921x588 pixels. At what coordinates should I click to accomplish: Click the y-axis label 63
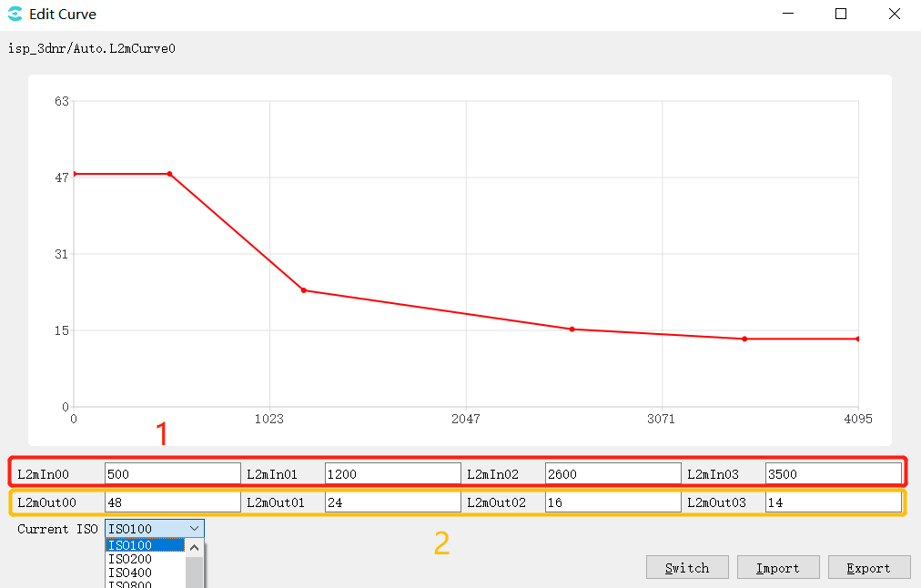(x=62, y=101)
